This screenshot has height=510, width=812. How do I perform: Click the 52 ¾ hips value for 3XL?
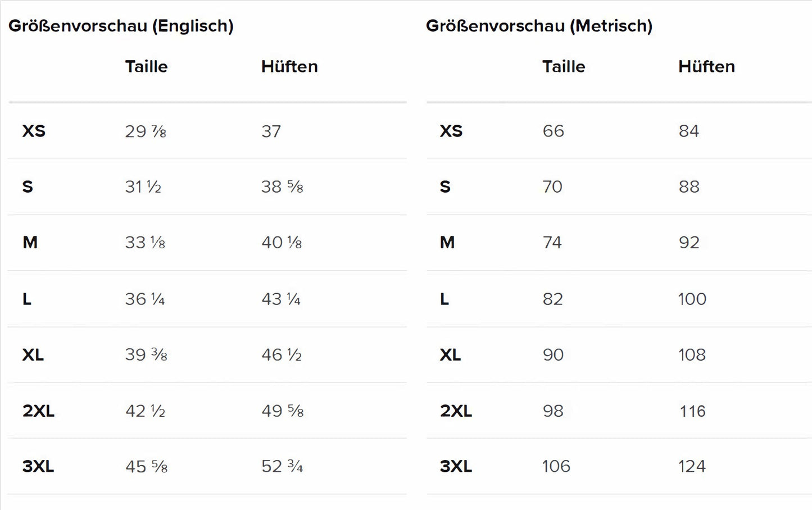point(282,466)
